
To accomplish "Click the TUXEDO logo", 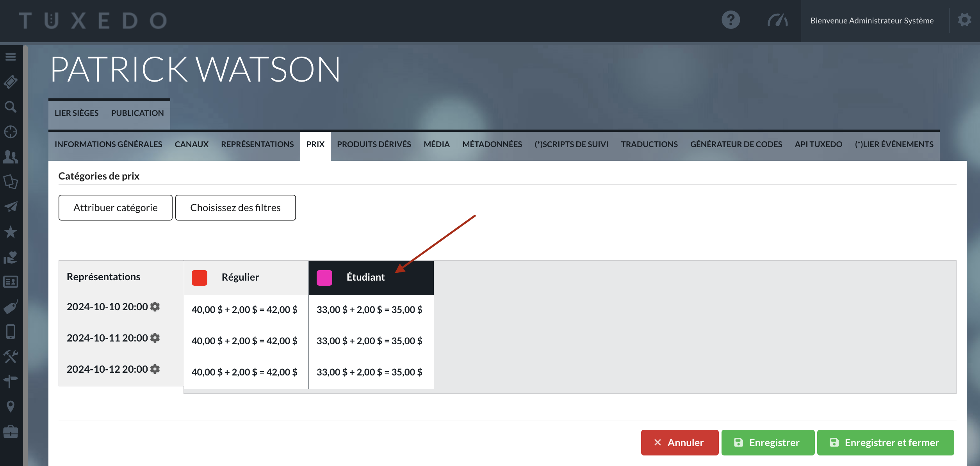I will click(93, 21).
